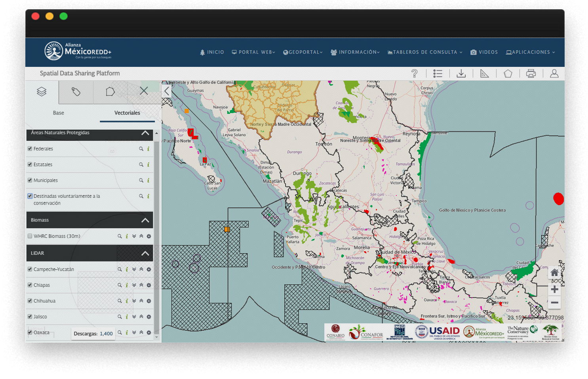Reset map with home icon
Image resolution: width=588 pixels, height=379 pixels.
point(554,273)
